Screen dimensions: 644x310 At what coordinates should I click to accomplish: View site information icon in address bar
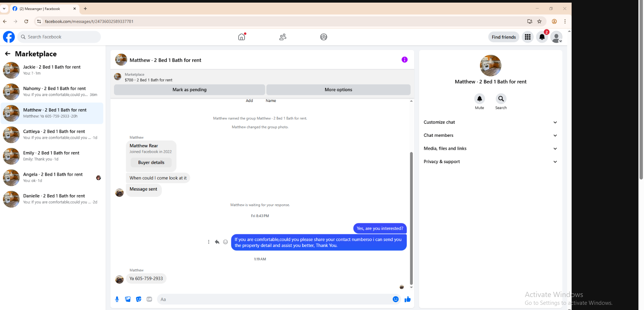tap(39, 22)
